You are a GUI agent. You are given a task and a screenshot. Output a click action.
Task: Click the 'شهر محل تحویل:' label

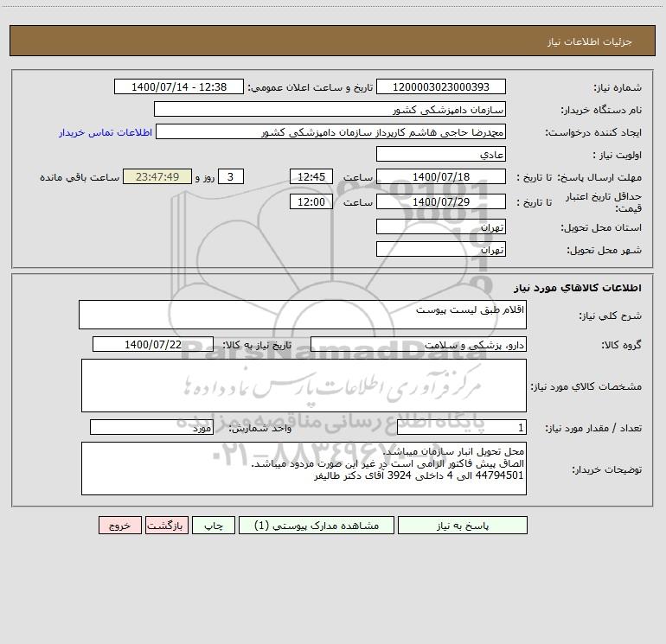pyautogui.click(x=605, y=250)
